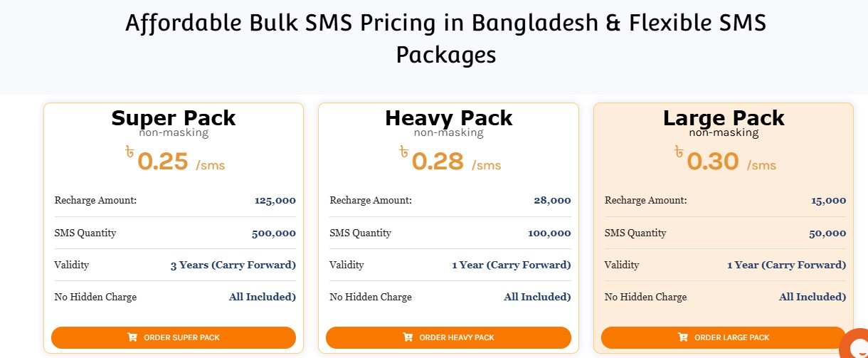Click the cart icon in Order Super Pack
Screen dimensions: 868x358
tap(132, 337)
